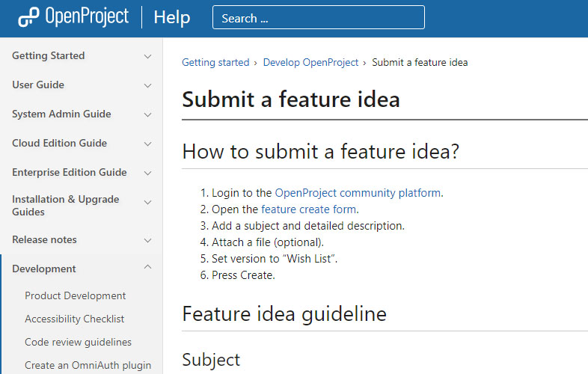Expand the User Guide chevron
The height and width of the screenshot is (374, 588).
pyautogui.click(x=147, y=85)
